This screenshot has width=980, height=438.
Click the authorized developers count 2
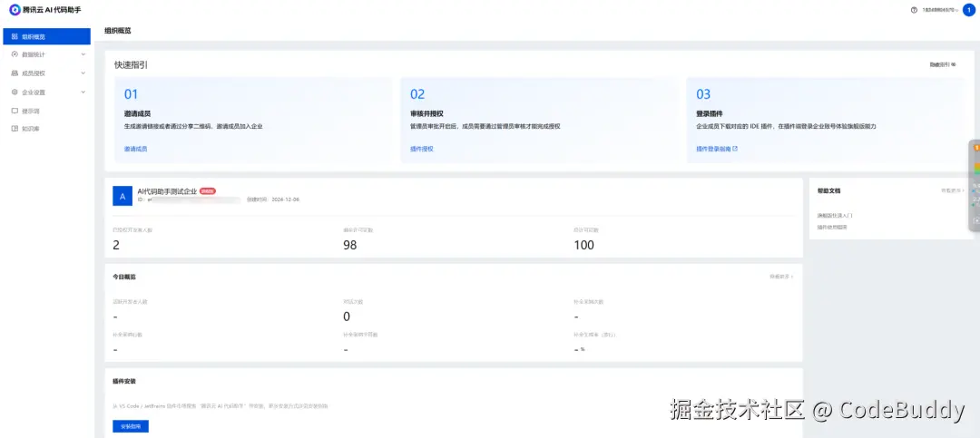pyautogui.click(x=116, y=246)
